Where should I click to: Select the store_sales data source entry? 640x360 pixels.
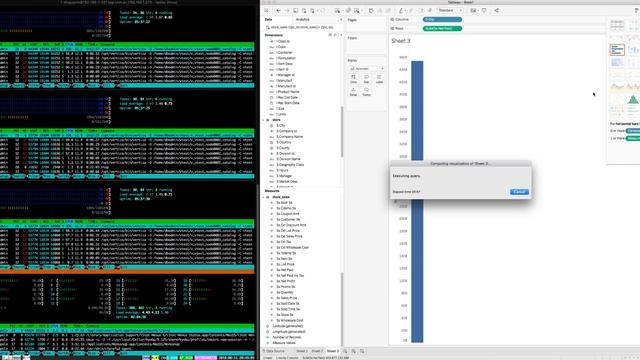tap(302, 27)
